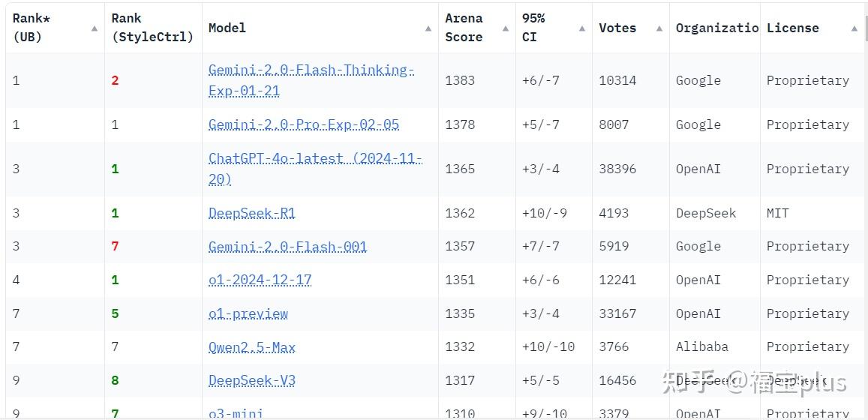
Task: Open the o3-mini model link
Action: (236, 412)
